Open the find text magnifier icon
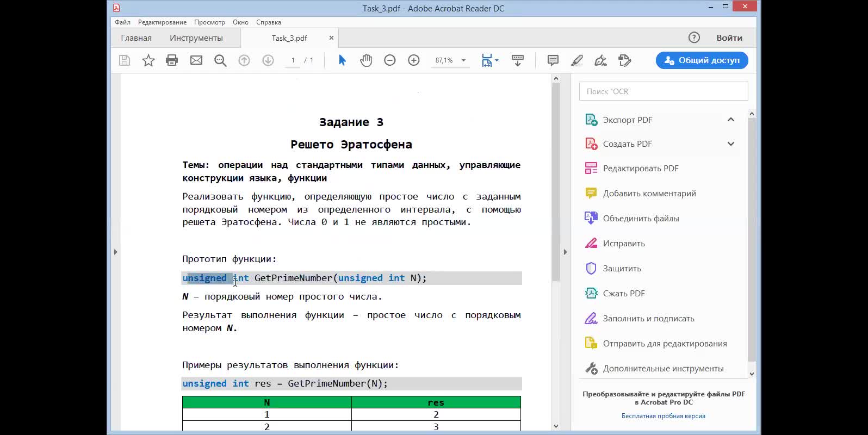 [x=220, y=60]
